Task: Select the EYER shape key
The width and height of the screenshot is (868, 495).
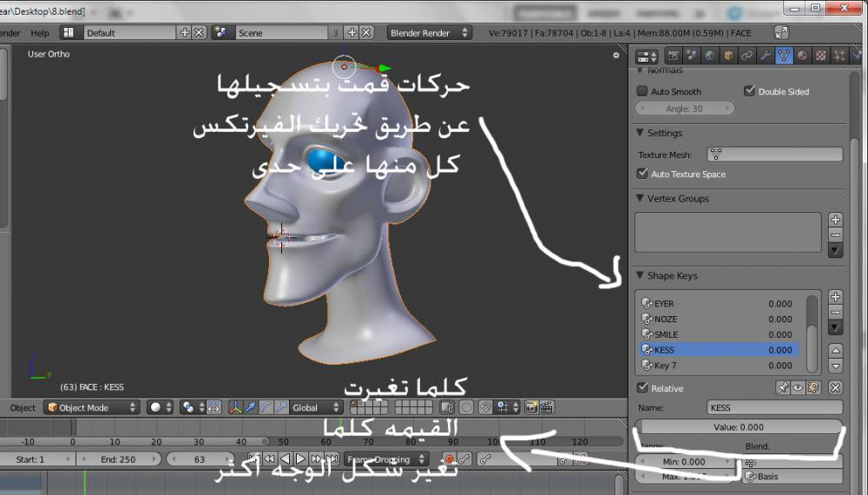Action: coord(718,303)
